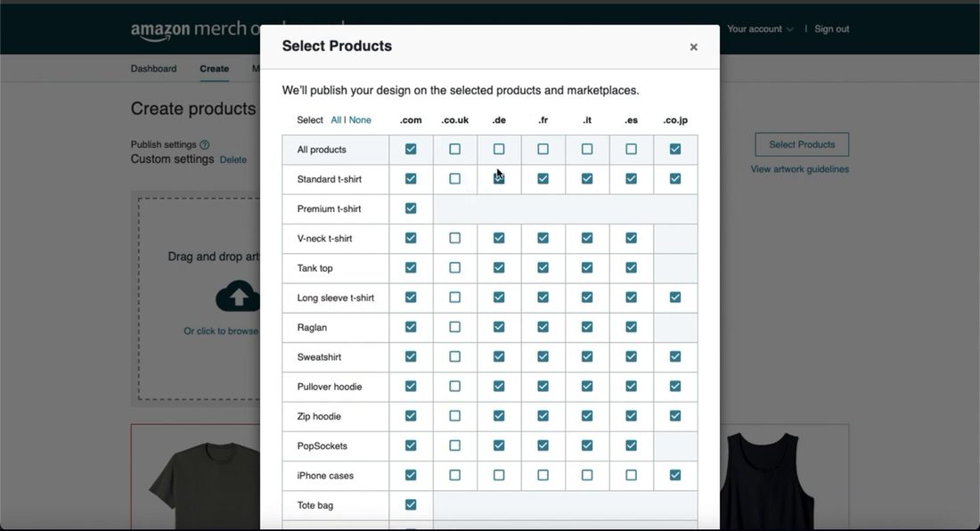Check All products for .co.uk

pos(455,150)
